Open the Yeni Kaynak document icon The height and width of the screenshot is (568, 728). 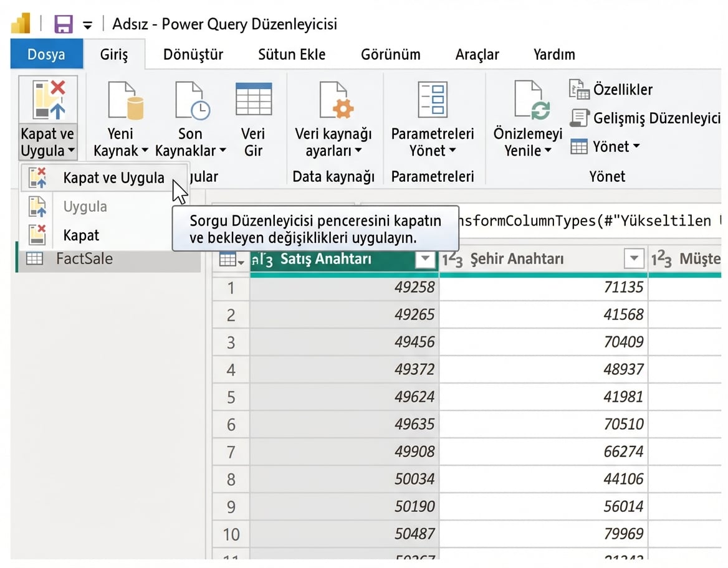[x=125, y=100]
